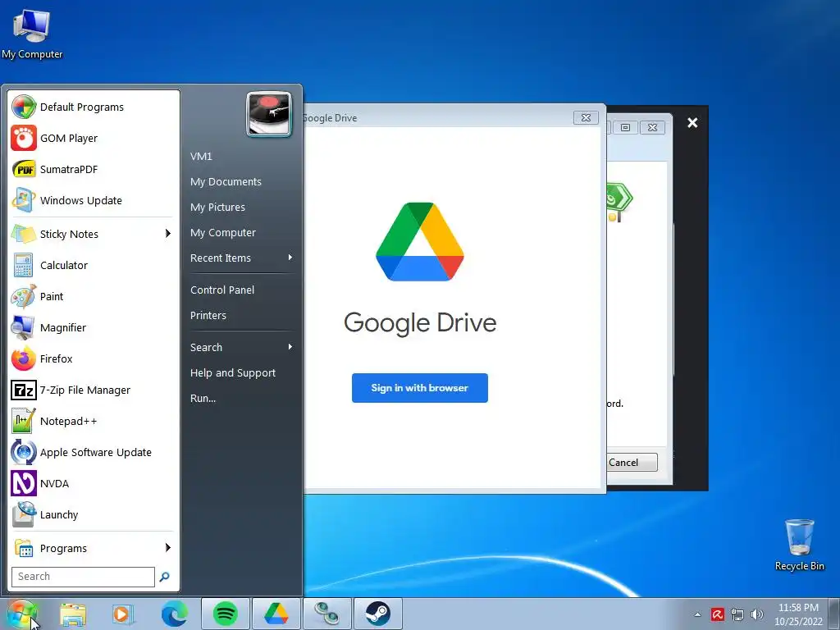Click the white X on dark overlay
Image resolution: width=840 pixels, height=630 pixels.
coord(692,123)
